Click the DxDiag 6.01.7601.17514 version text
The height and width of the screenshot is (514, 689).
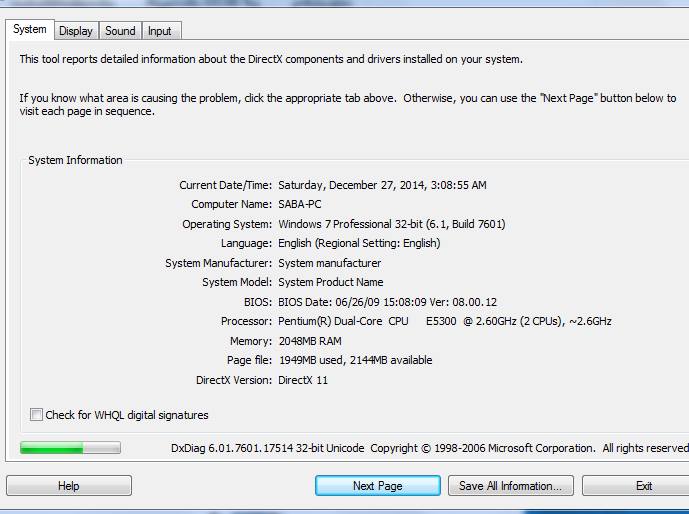(268, 448)
